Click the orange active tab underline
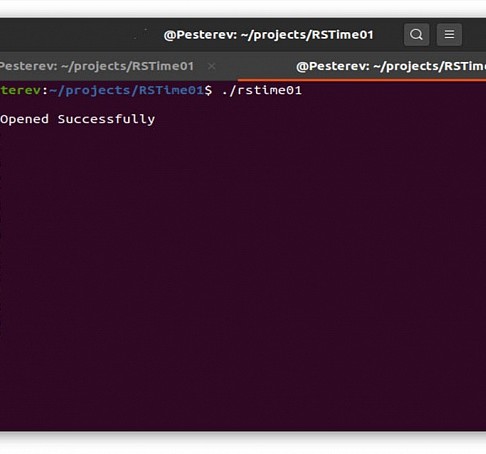The height and width of the screenshot is (454, 486). 362,80
